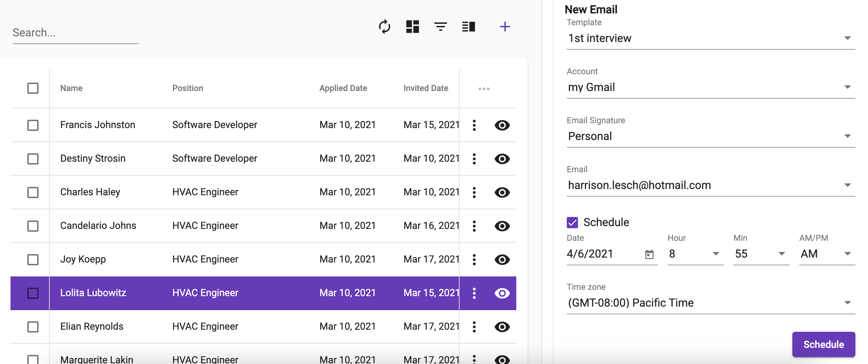868x364 pixels.
Task: Check the select-all checkbox in header
Action: [x=33, y=88]
